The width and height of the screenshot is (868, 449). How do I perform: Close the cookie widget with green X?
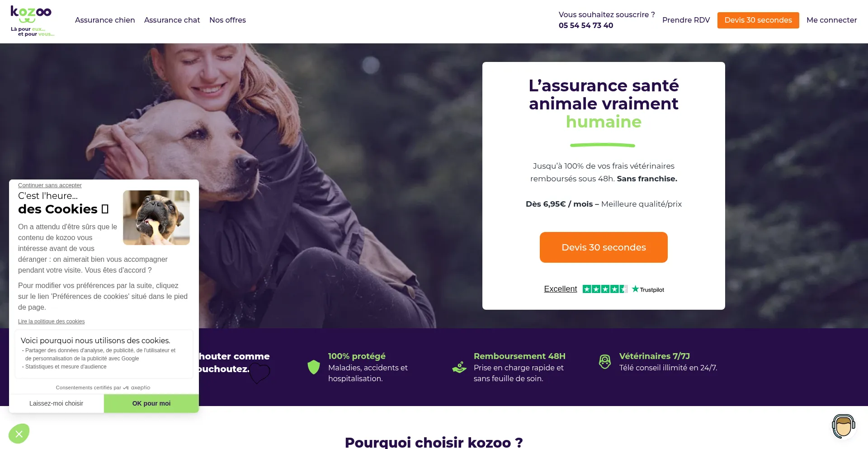19,434
